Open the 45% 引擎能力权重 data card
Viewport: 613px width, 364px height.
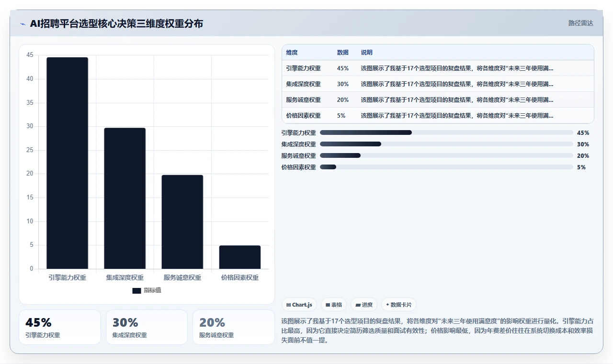tap(60, 327)
